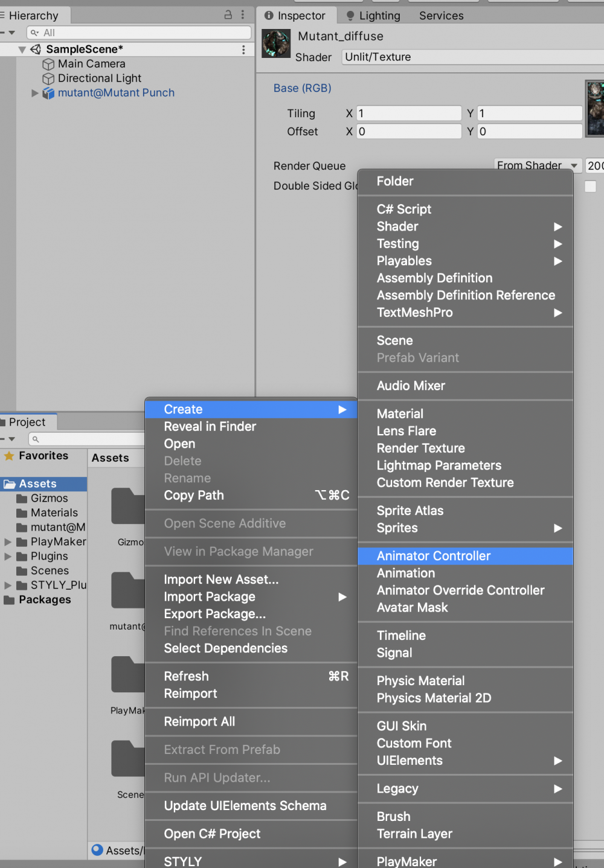
Task: Click the Hierarchy search magnifier icon
Action: 35,33
